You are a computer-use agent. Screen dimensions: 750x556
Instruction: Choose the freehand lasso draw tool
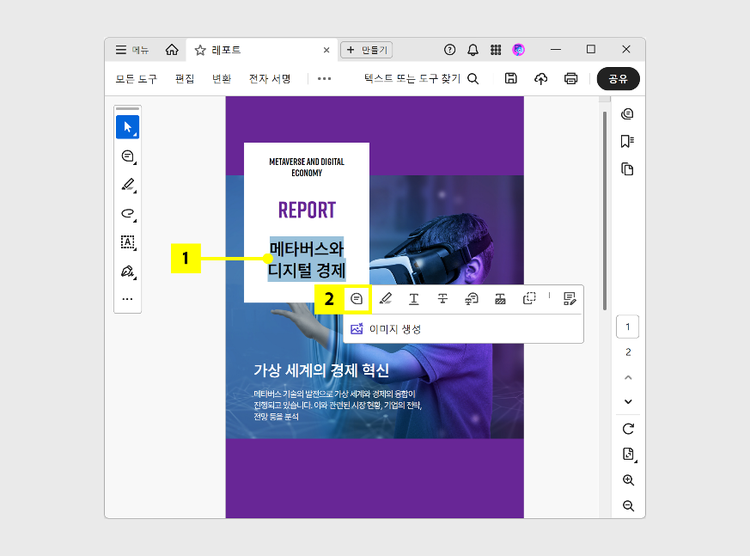(127, 213)
